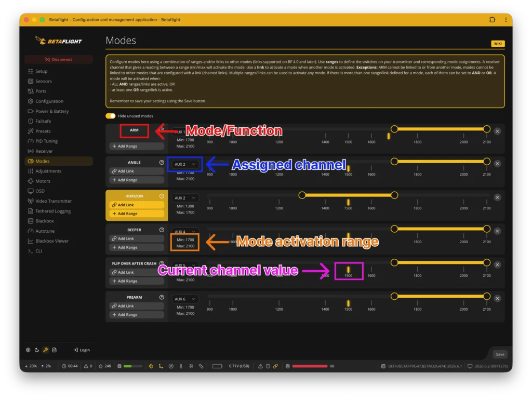
Task: Click the Presets wand icon
Action: [x=31, y=131]
